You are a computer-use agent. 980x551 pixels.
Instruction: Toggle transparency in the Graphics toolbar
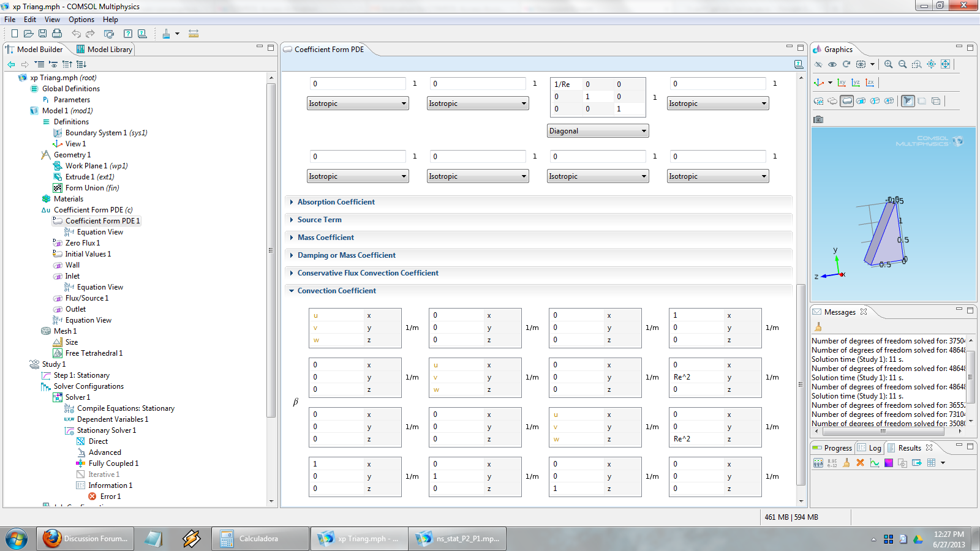coord(922,101)
